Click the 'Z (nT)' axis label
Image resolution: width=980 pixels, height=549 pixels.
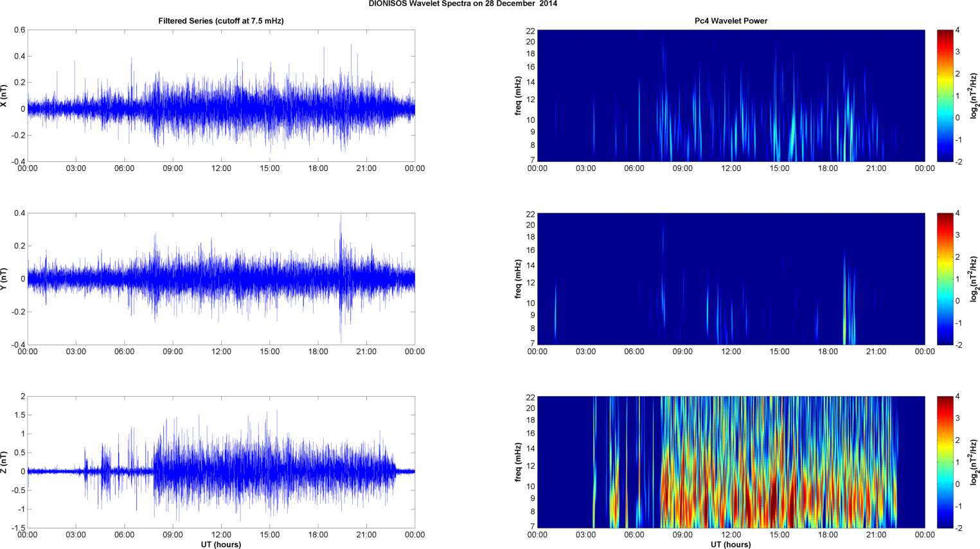[4, 462]
